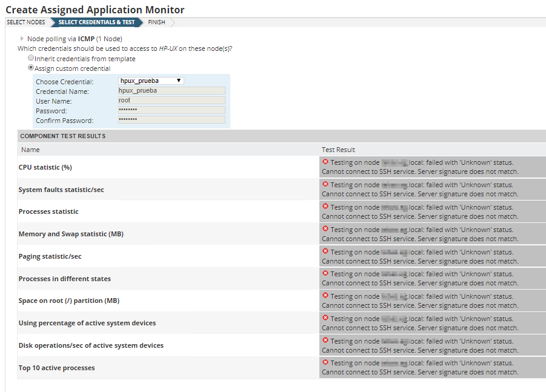
Task: Click the Confirm Password field
Action: coord(171,120)
